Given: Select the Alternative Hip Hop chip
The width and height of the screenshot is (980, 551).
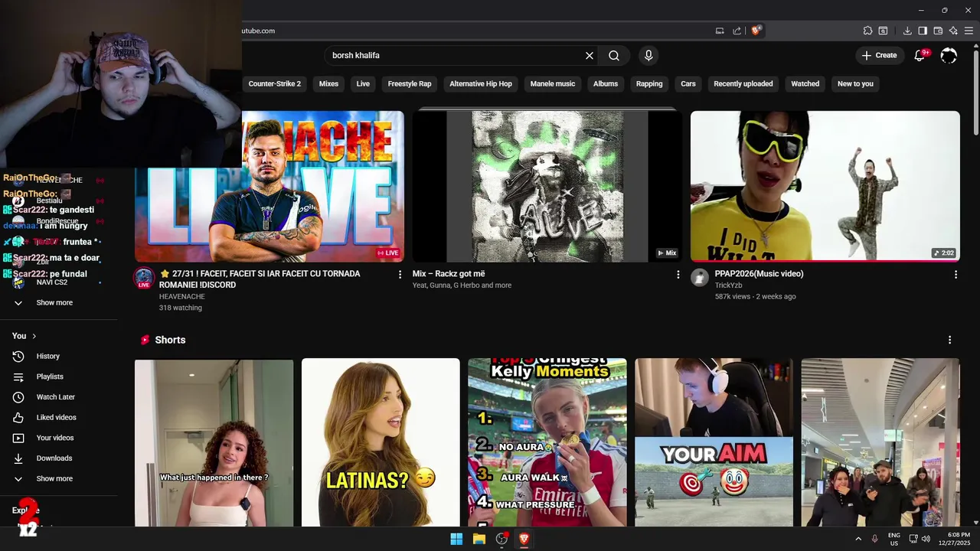Looking at the screenshot, I should point(481,83).
